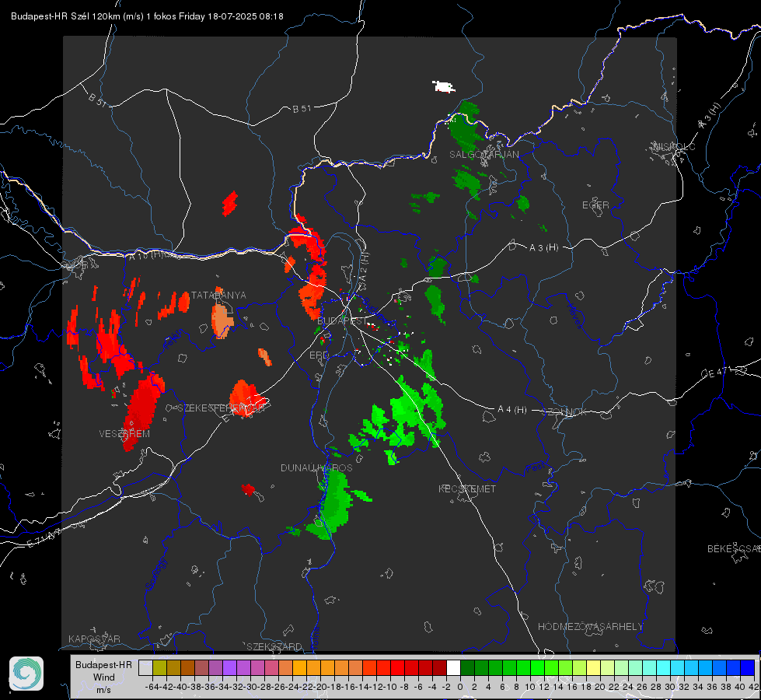Click the A 4 (H) road label
Viewport: 761px width, 700px height.
pyautogui.click(x=512, y=410)
